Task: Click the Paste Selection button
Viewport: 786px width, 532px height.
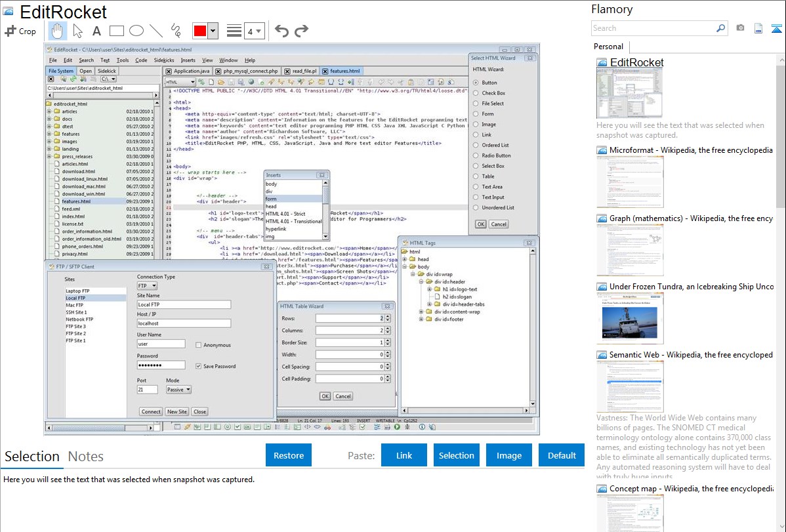Action: click(456, 455)
